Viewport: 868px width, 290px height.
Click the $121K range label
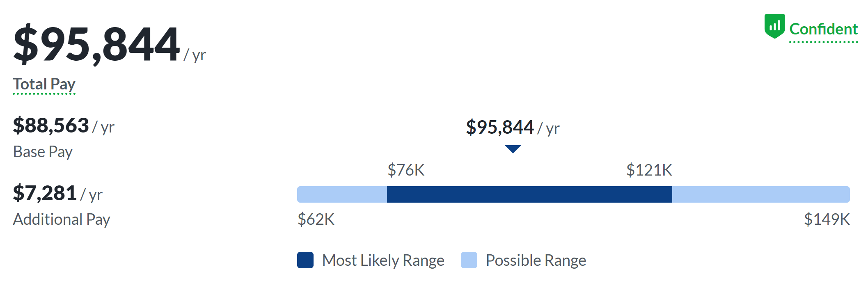tap(649, 170)
